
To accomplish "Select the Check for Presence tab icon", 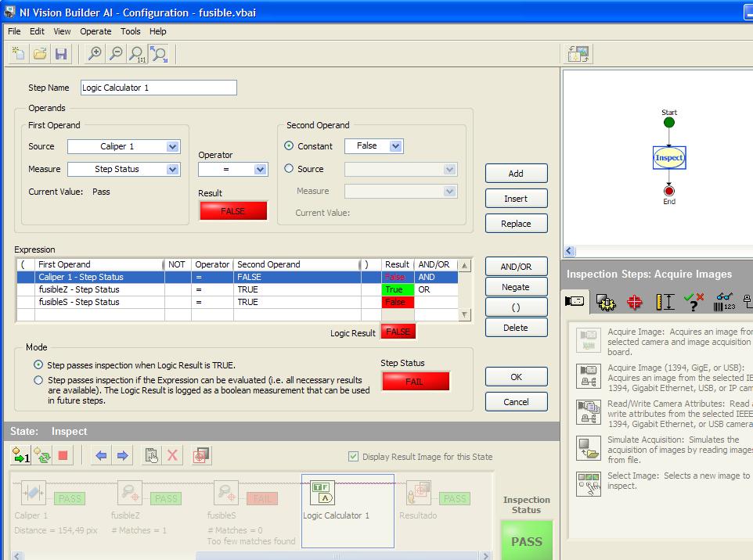I will click(694, 302).
